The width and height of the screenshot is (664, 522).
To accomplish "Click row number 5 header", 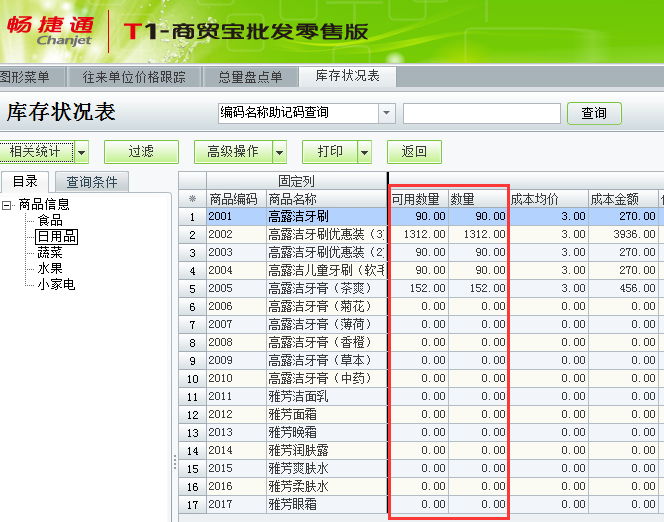I will 192,288.
